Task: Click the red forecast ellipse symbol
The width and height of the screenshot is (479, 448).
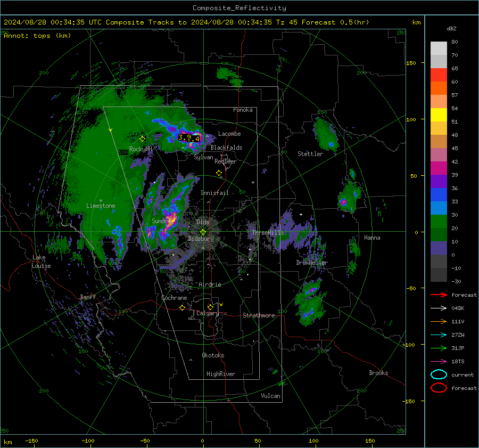Action: tap(439, 388)
